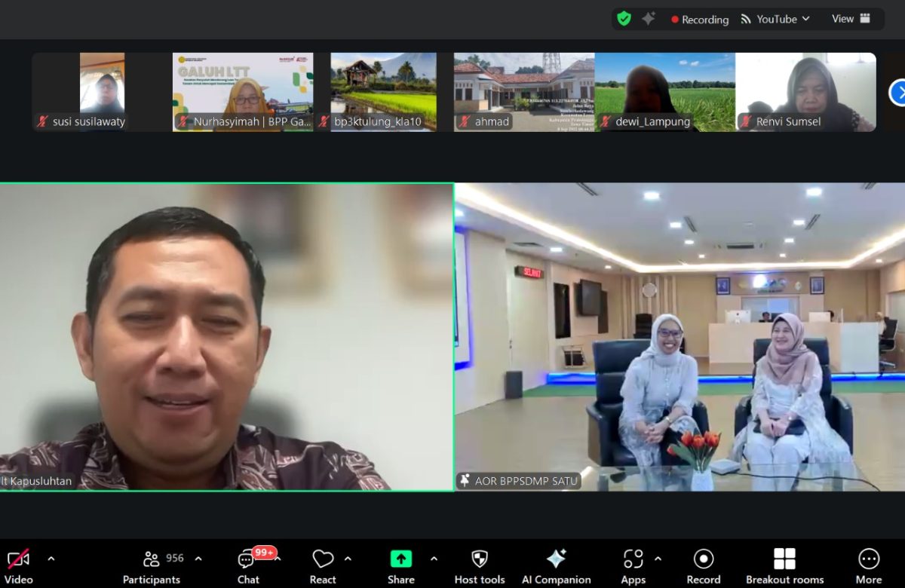Click the green encryption shield icon
The width and height of the screenshot is (905, 588).
click(624, 19)
